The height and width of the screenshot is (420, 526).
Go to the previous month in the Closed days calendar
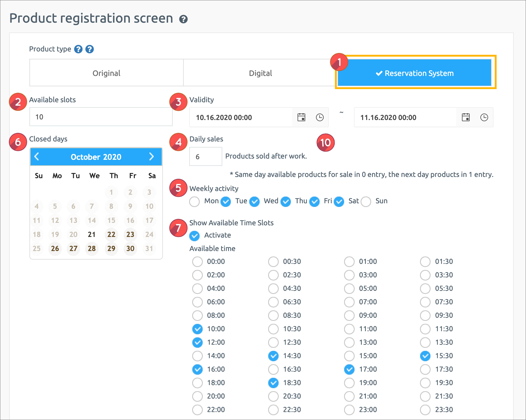[37, 157]
